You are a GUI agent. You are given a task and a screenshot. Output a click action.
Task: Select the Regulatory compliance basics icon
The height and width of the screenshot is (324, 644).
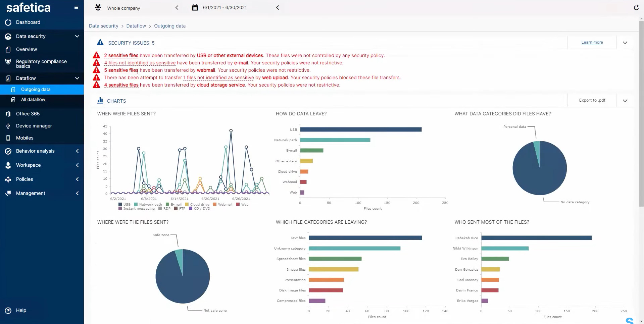(8, 62)
